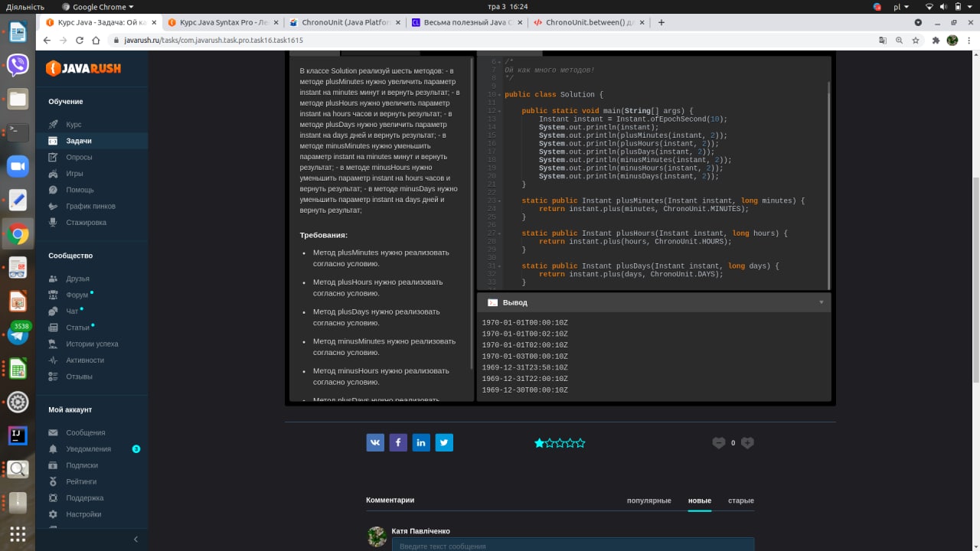This screenshot has height=551, width=980.
Task: Click the Активности icon in sidebar
Action: tap(53, 360)
